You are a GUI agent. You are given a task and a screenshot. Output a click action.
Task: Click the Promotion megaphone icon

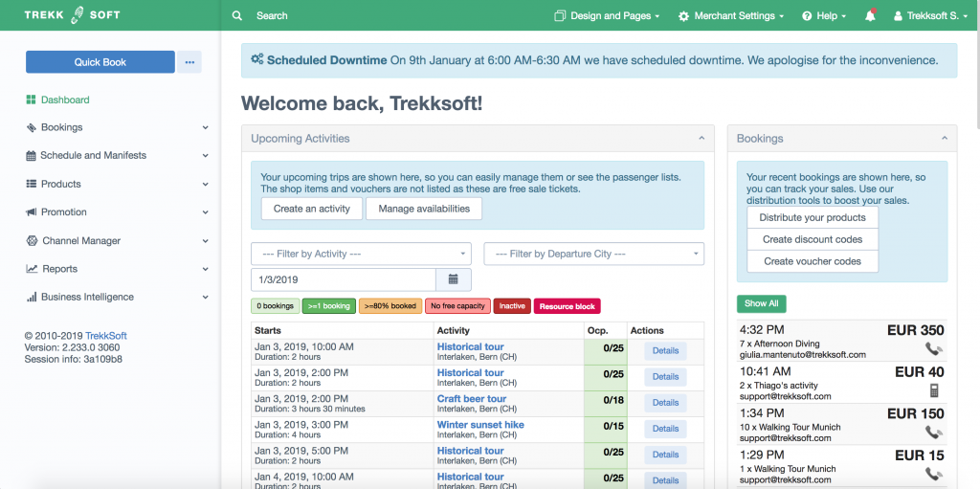[x=32, y=212]
